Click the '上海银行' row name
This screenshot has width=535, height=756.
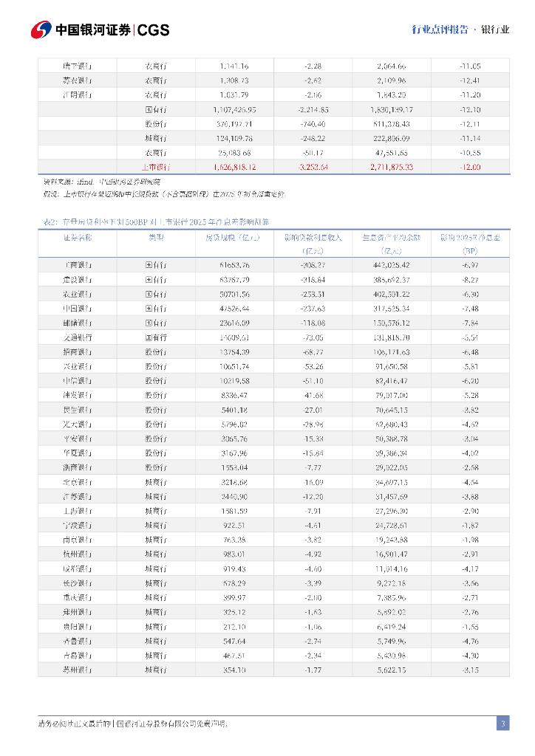77,511
